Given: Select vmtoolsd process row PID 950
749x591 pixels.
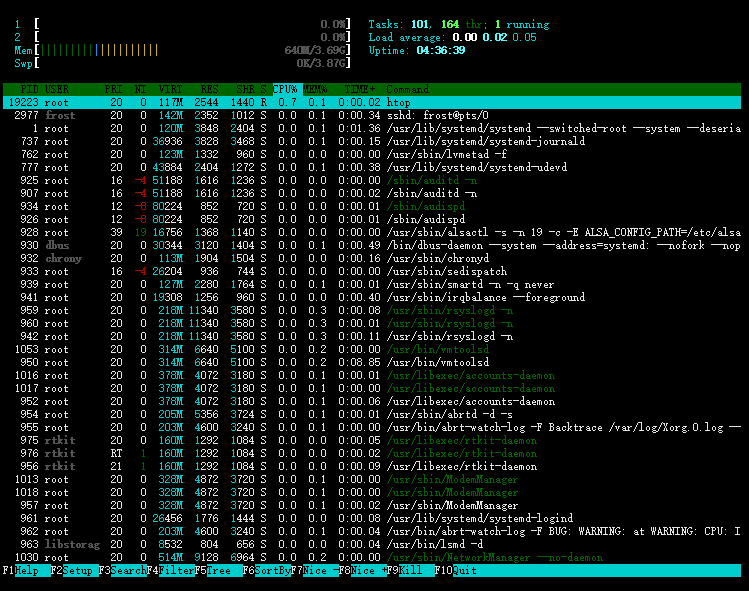Looking at the screenshot, I should pyautogui.click(x=372, y=362).
